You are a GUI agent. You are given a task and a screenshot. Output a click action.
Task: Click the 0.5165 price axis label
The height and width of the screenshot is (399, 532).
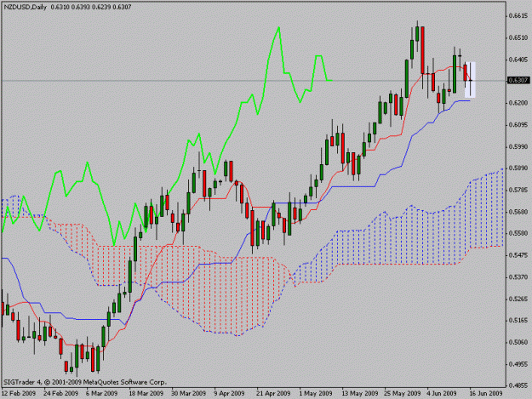519,320
